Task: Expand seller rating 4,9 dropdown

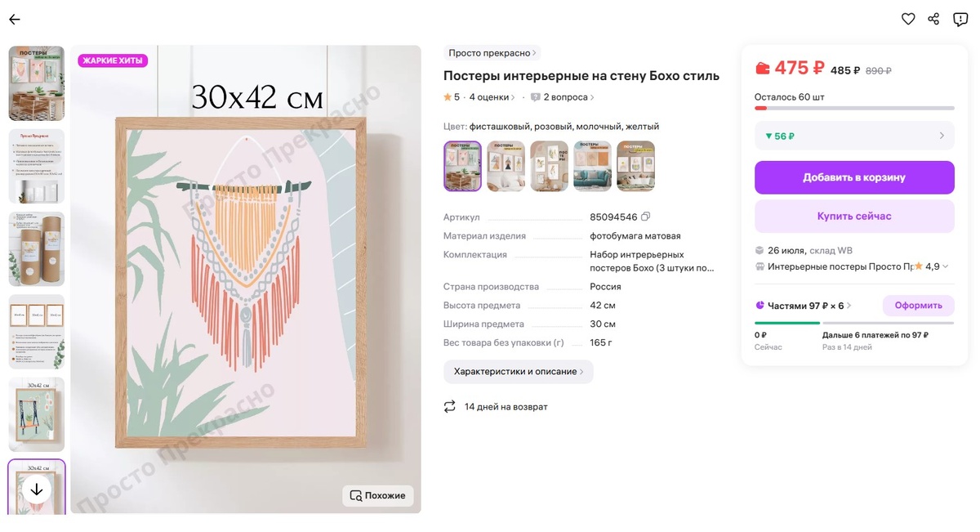Action: coord(946,266)
